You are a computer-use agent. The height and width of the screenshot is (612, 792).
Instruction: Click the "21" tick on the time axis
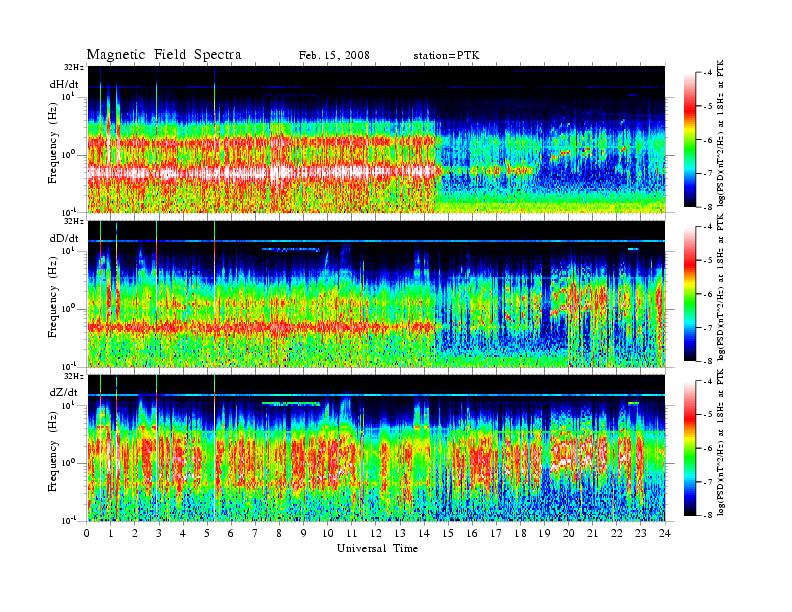592,533
